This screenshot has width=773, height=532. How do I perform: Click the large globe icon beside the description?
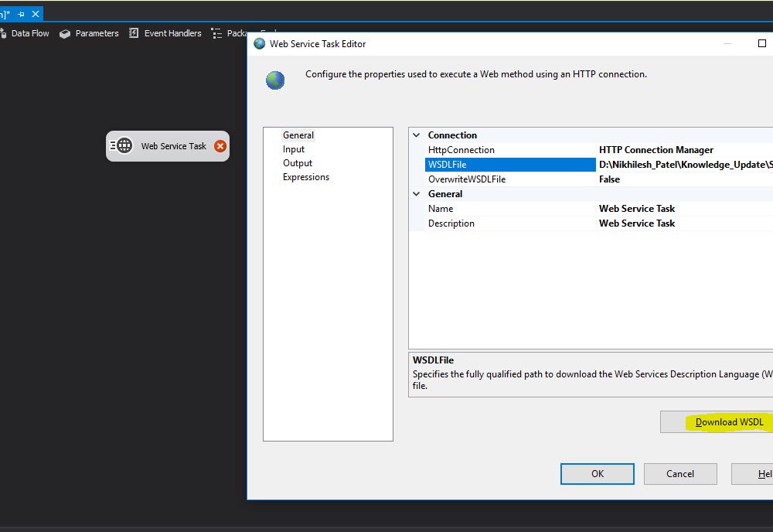(275, 80)
